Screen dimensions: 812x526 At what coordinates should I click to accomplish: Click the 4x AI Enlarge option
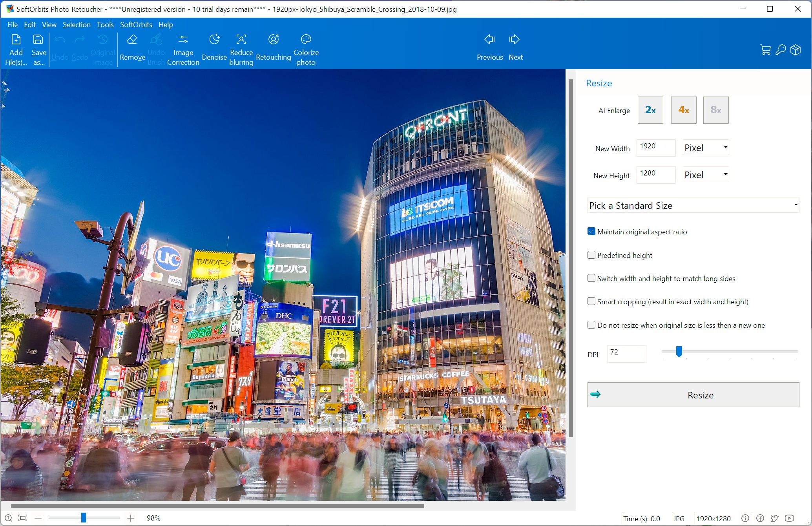pos(682,110)
